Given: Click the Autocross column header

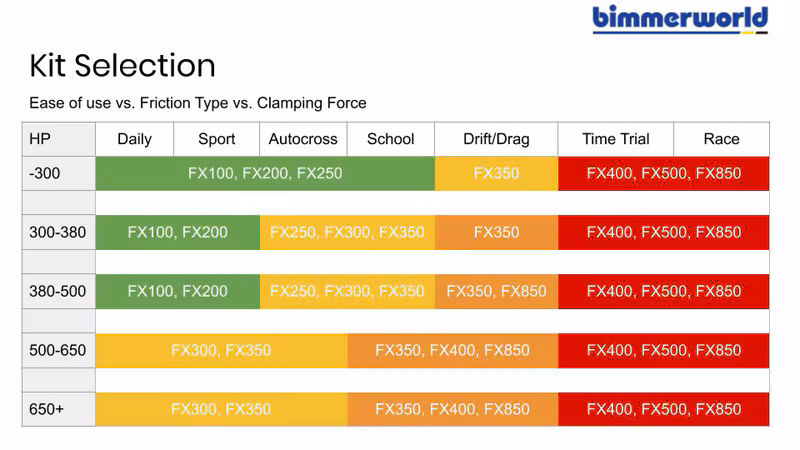Looking at the screenshot, I should click(303, 139).
